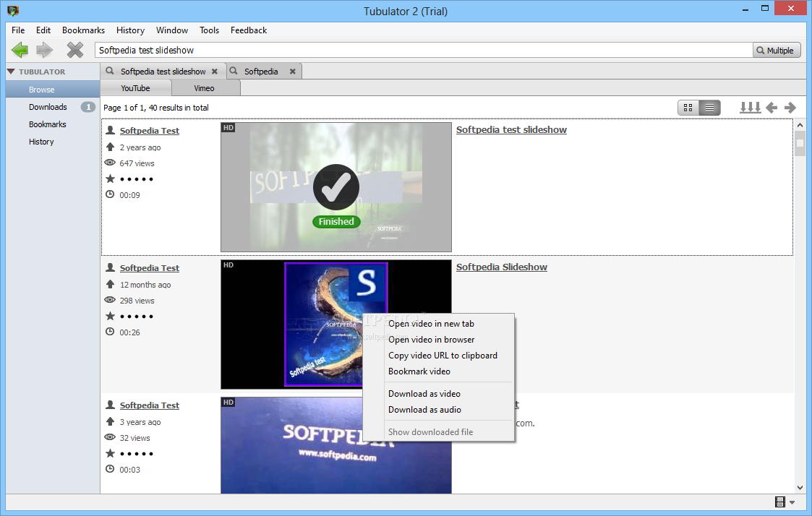Click the search icon on Softpedia tab
The height and width of the screenshot is (516, 812).
coord(234,71)
